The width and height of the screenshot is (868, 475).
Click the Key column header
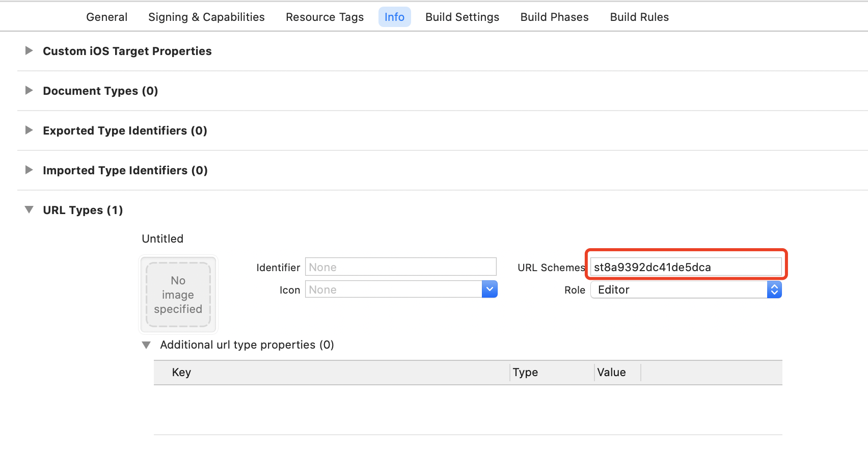181,373
